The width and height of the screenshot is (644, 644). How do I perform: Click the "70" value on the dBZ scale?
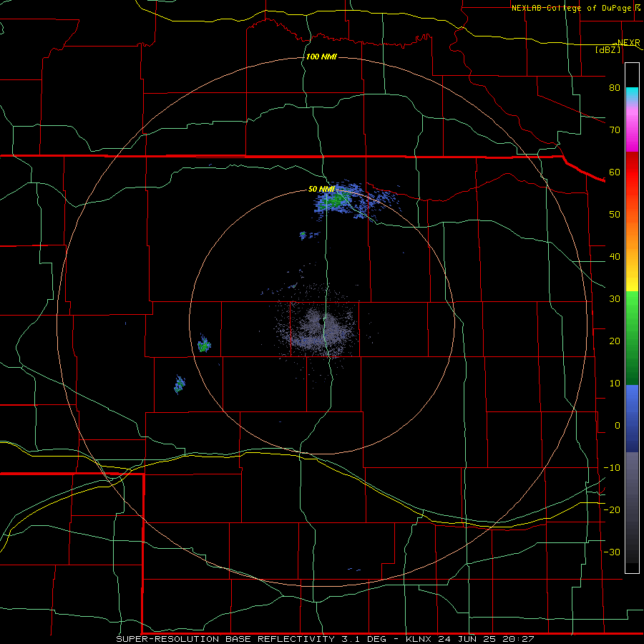point(615,130)
